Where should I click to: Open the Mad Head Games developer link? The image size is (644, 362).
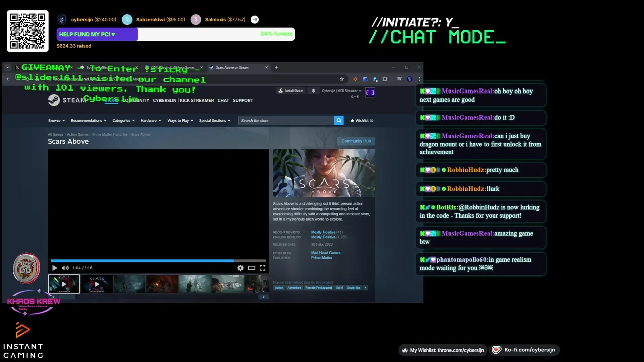[x=326, y=253]
